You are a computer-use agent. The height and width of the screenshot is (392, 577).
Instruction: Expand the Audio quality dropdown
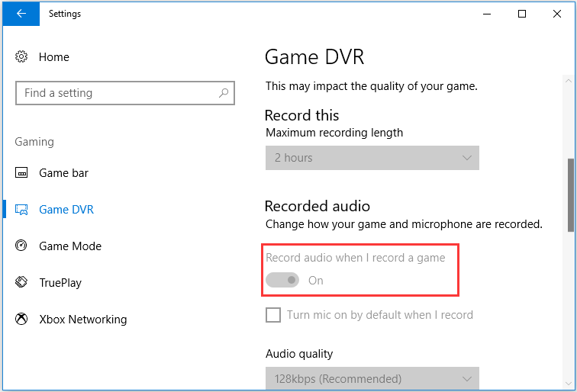click(x=372, y=378)
